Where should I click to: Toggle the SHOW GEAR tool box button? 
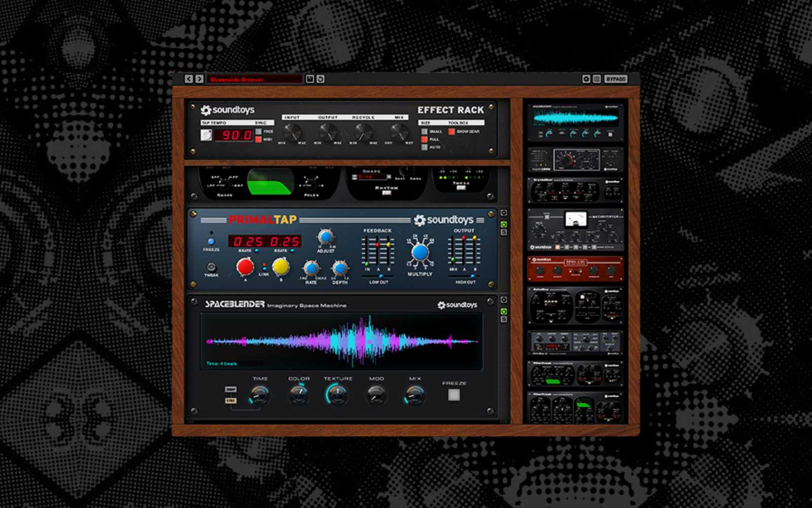click(451, 132)
